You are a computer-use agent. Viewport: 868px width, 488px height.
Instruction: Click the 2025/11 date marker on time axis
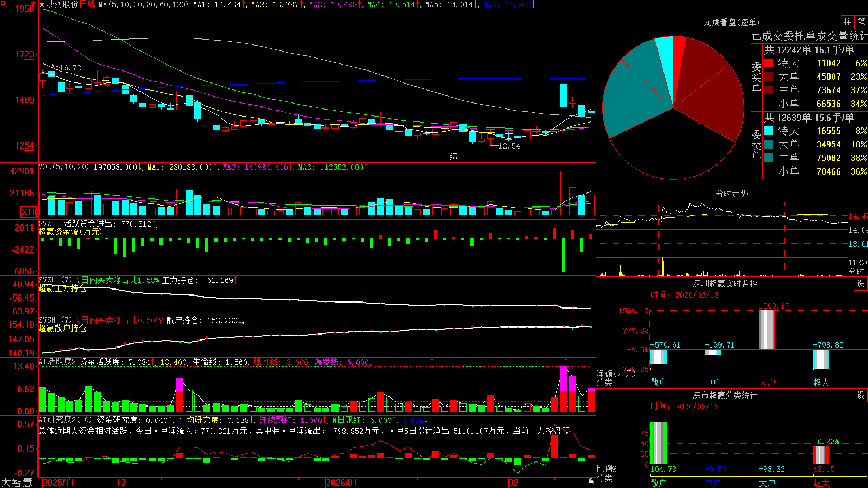[58, 483]
